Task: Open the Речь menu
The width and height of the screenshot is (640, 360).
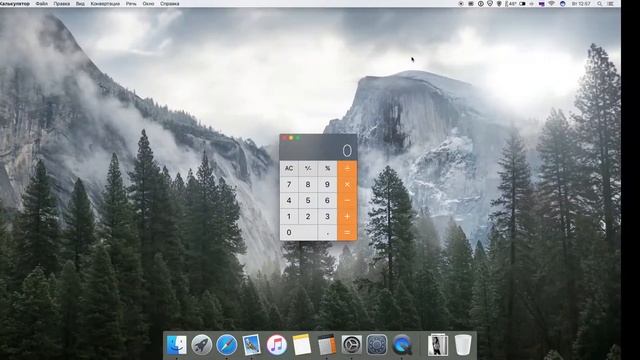Action: pos(131,4)
